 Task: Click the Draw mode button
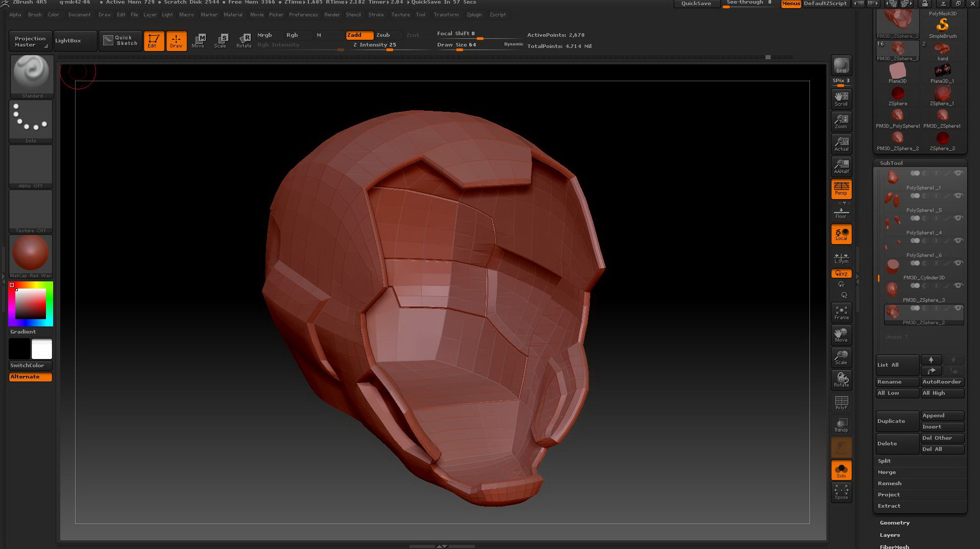pos(176,41)
